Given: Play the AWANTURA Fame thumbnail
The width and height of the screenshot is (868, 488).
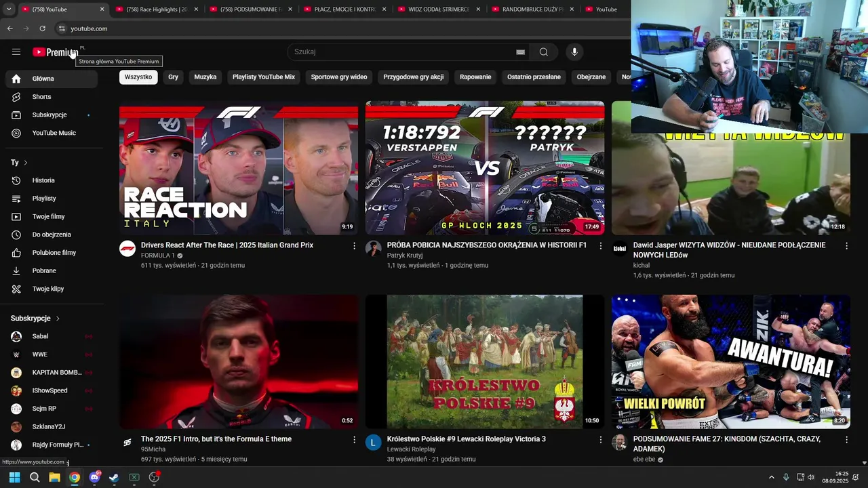Looking at the screenshot, I should (731, 362).
